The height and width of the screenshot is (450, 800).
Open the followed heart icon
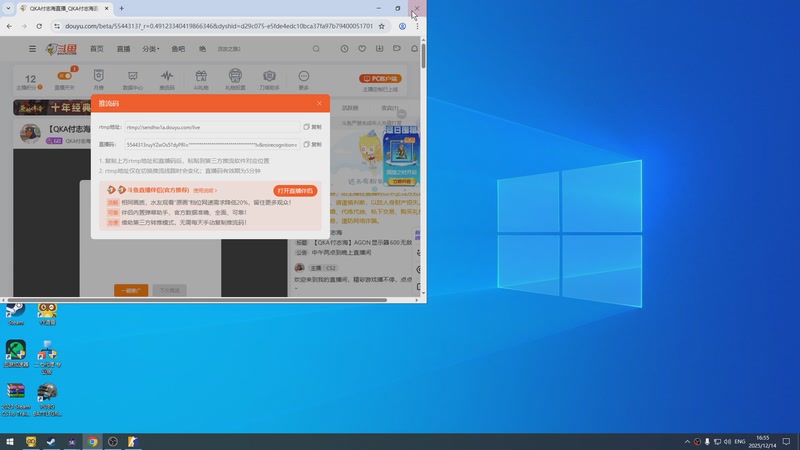click(x=362, y=48)
